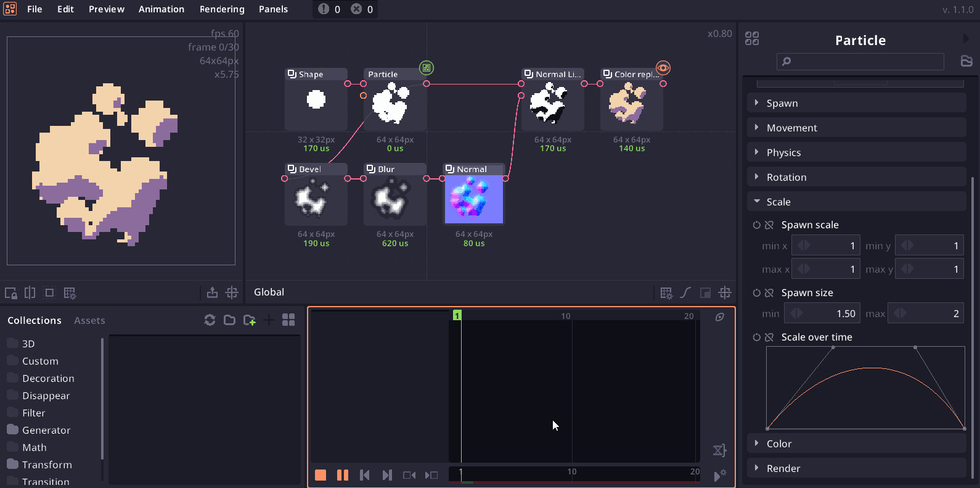This screenshot has height=488, width=980.
Task: Switch to the Assets tab
Action: (89, 321)
